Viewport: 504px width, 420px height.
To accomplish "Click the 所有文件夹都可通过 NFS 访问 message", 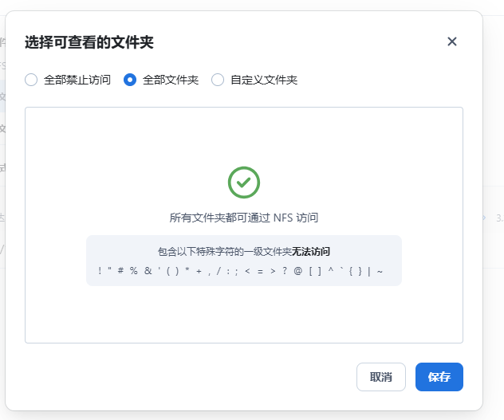I will coord(244,217).
